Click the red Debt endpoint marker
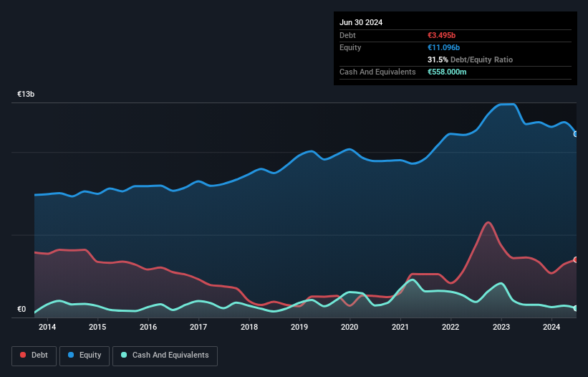Viewport: 588px width, 377px height. (576, 259)
